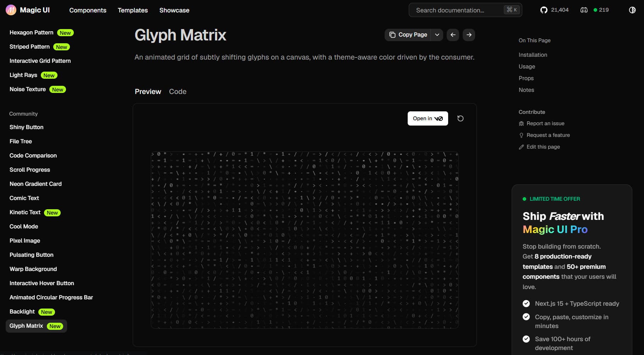Open Interactive Grid Pattern page

[40, 61]
